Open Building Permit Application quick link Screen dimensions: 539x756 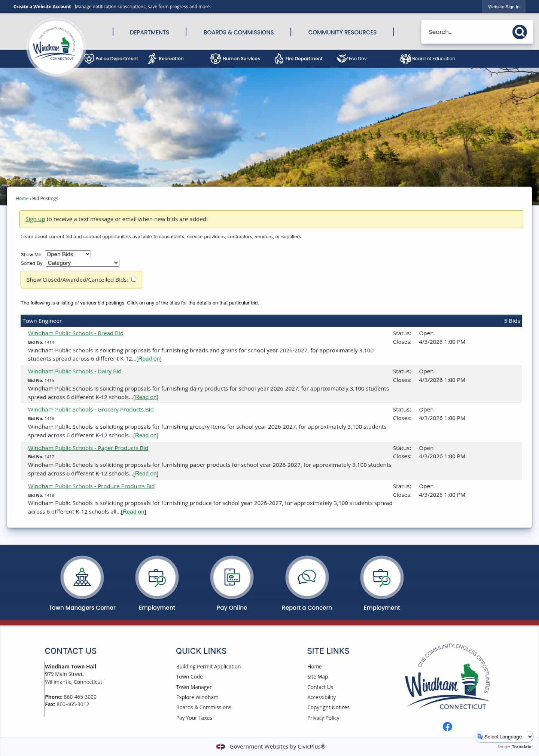pos(208,667)
